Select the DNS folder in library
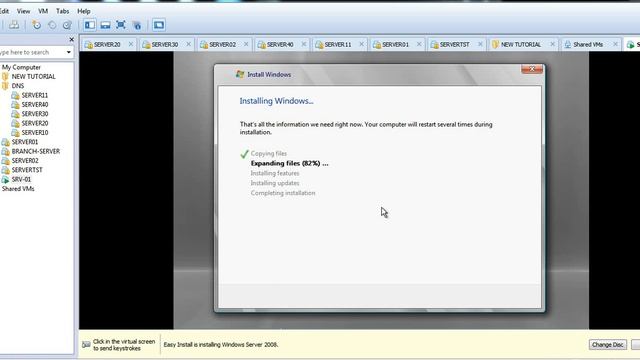The height and width of the screenshot is (360, 640). pos(18,86)
